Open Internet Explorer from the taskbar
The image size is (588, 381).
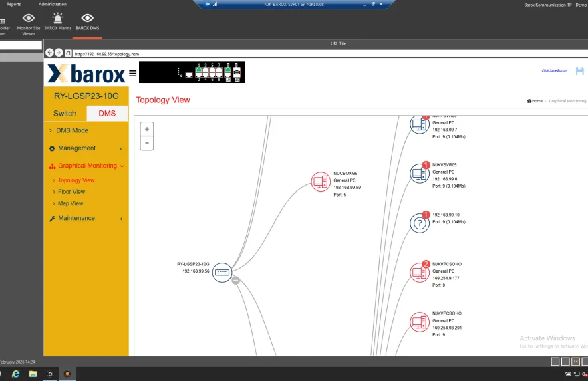tap(16, 374)
